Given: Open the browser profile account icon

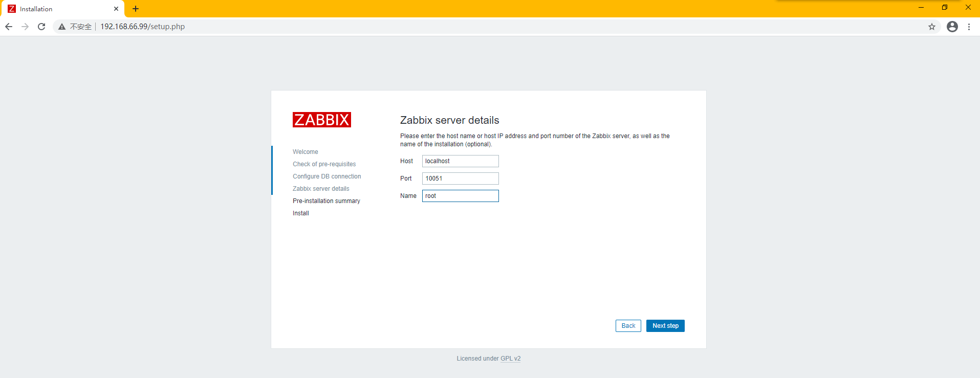Looking at the screenshot, I should (x=952, y=27).
